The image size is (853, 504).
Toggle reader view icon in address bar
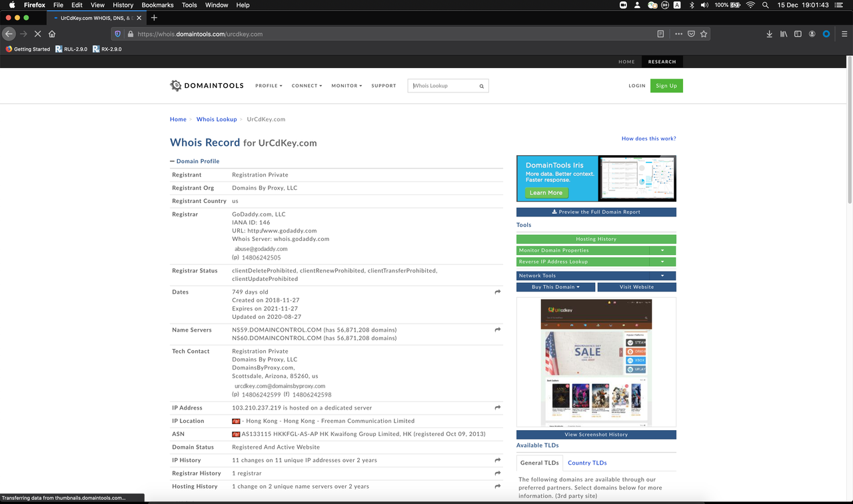coord(660,34)
